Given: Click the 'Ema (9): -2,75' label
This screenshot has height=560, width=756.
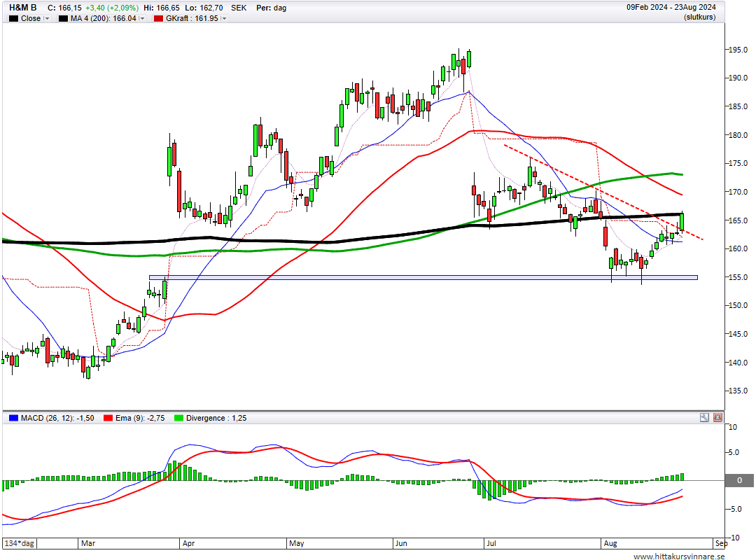Looking at the screenshot, I should click(140, 418).
